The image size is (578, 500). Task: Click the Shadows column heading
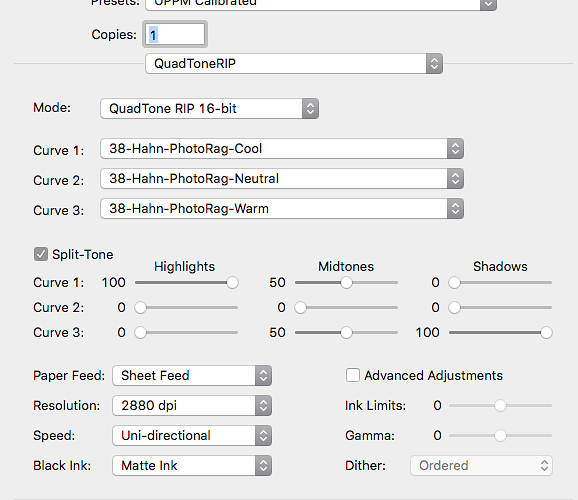click(500, 267)
